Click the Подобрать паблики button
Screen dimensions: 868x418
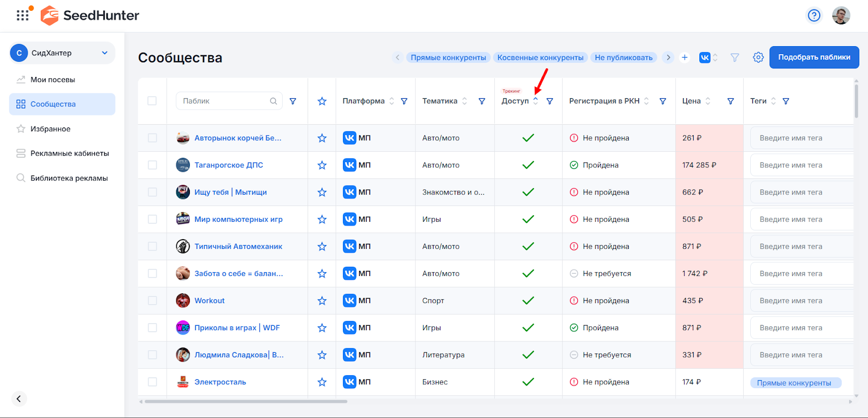pos(814,57)
